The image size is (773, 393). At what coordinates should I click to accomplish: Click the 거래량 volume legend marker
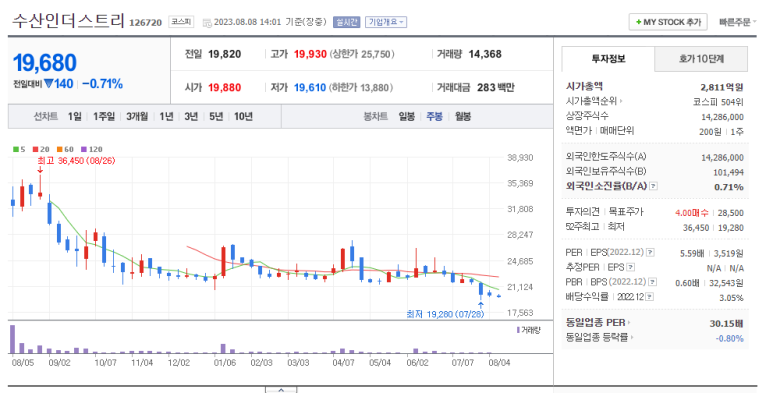(x=528, y=330)
